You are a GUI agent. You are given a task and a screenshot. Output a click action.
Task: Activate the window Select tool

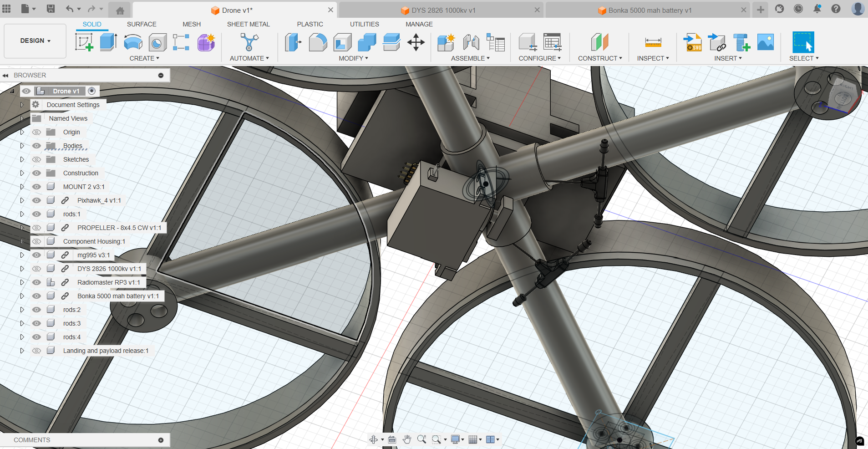pos(803,42)
